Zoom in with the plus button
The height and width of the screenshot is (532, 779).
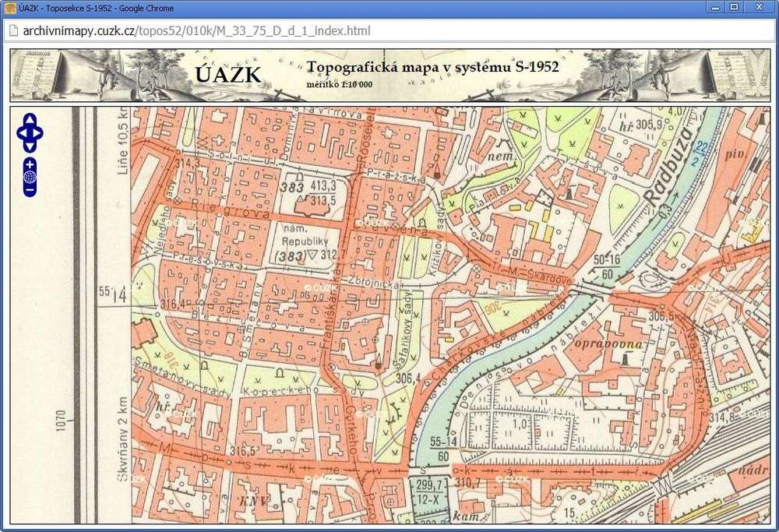click(30, 164)
